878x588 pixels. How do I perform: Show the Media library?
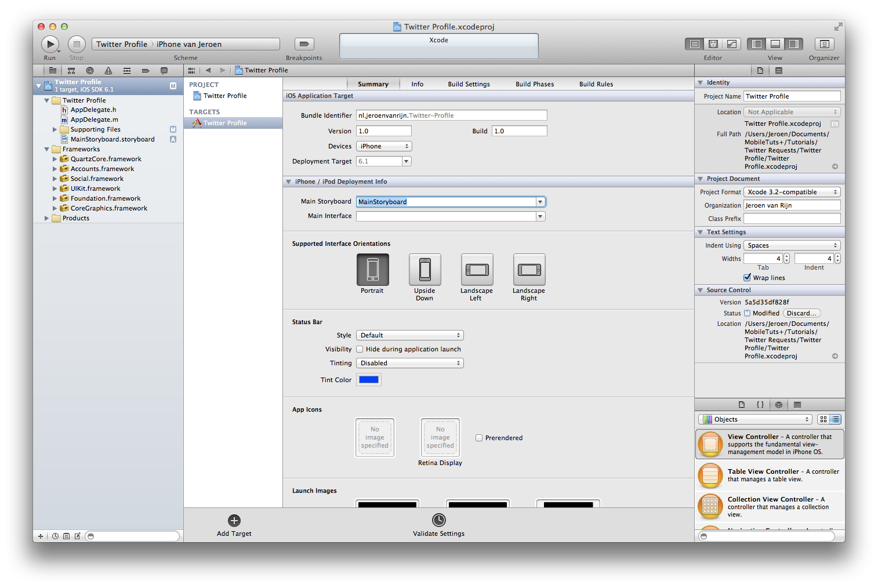point(797,405)
